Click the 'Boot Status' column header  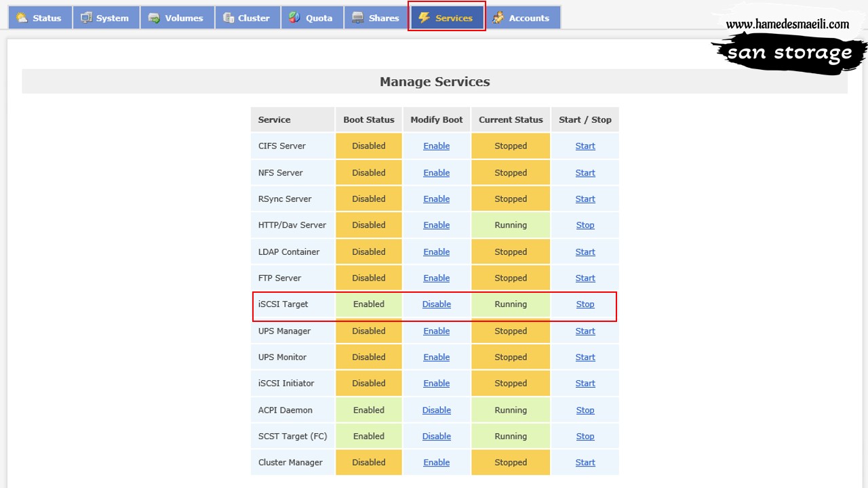369,119
